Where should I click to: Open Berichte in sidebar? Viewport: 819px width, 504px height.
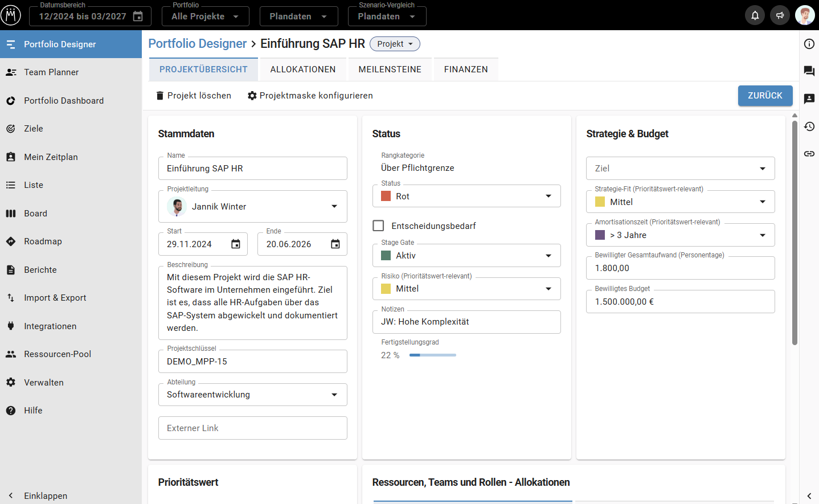[x=71, y=270]
